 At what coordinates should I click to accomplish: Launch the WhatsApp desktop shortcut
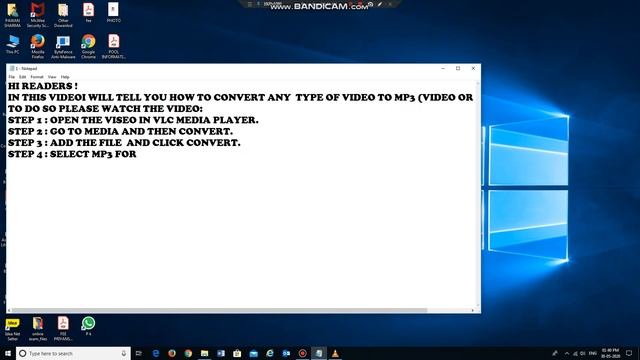point(88,326)
